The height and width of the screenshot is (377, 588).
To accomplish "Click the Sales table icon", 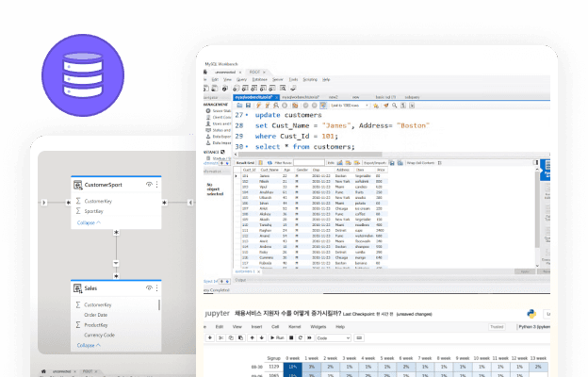I will (x=77, y=288).
